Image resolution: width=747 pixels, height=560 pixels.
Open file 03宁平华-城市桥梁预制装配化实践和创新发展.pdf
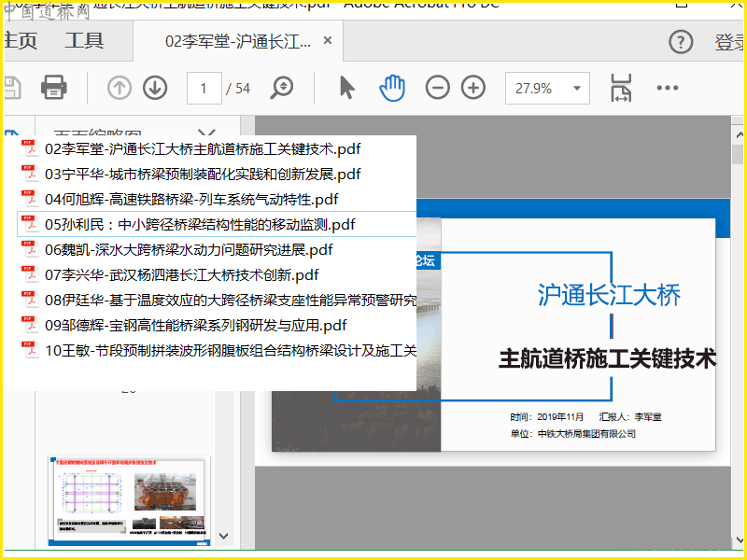(203, 175)
